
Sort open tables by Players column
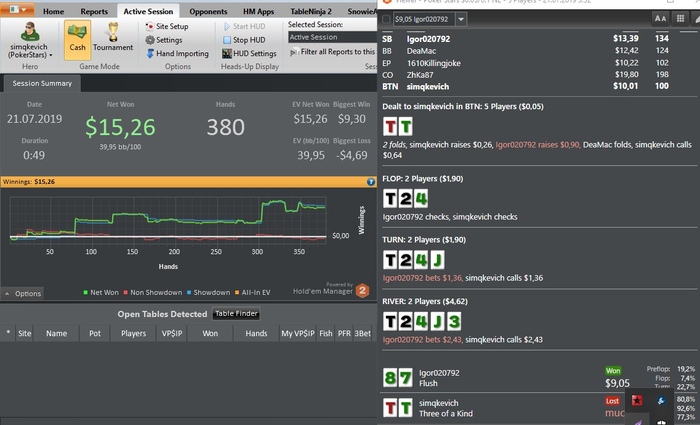(x=133, y=333)
